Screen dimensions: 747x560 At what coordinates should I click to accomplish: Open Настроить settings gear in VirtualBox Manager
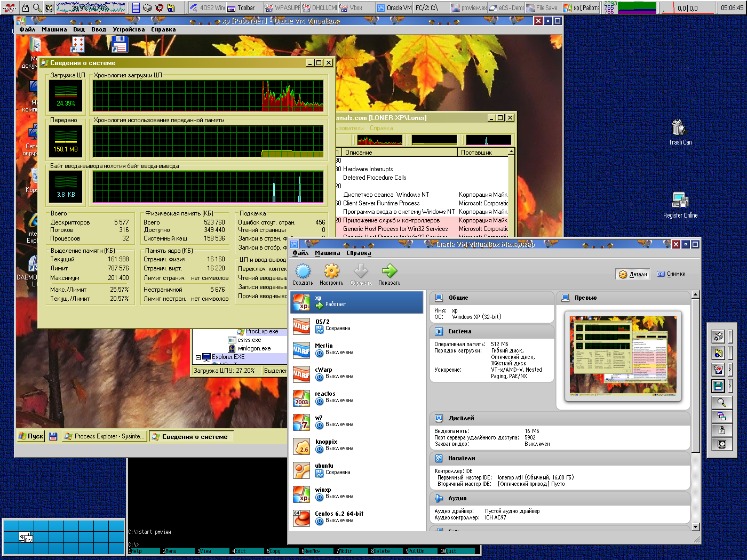[x=331, y=274]
